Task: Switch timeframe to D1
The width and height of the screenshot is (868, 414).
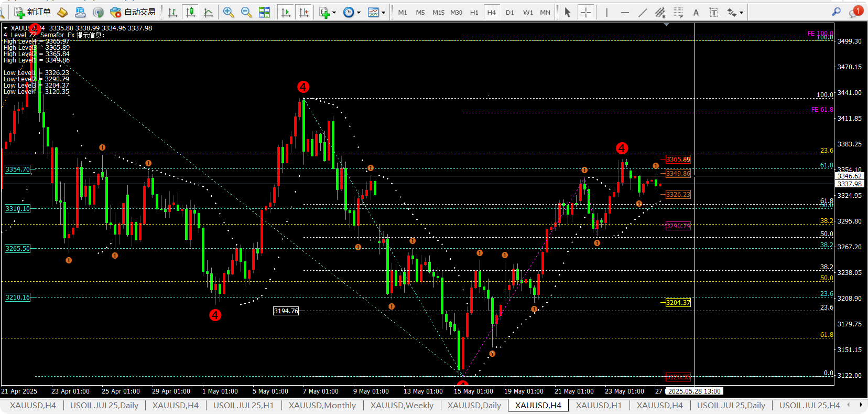Action: tap(509, 12)
